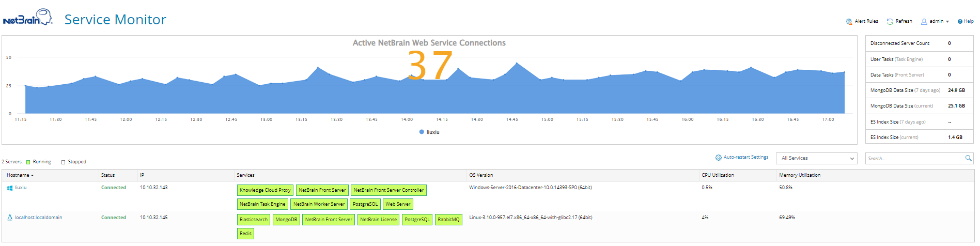This screenshot has width=980, height=246.
Task: Click the NetBrain Task Engine tag
Action: click(x=262, y=204)
